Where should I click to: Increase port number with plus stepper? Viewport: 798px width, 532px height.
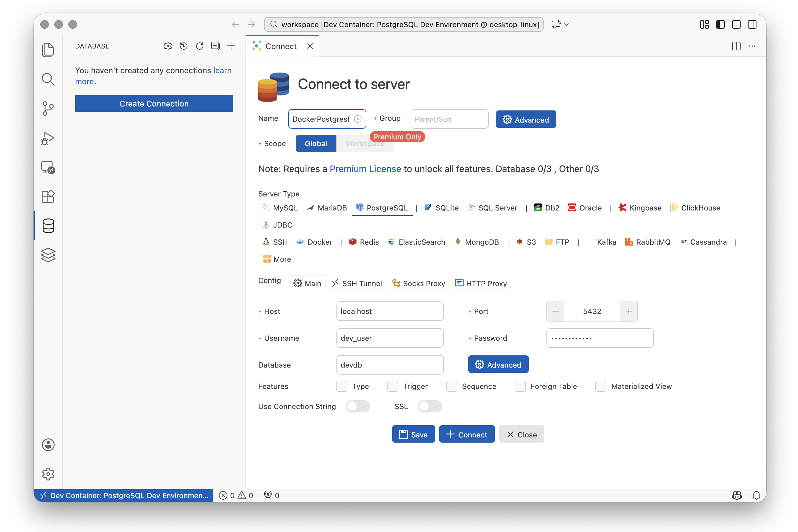(629, 311)
